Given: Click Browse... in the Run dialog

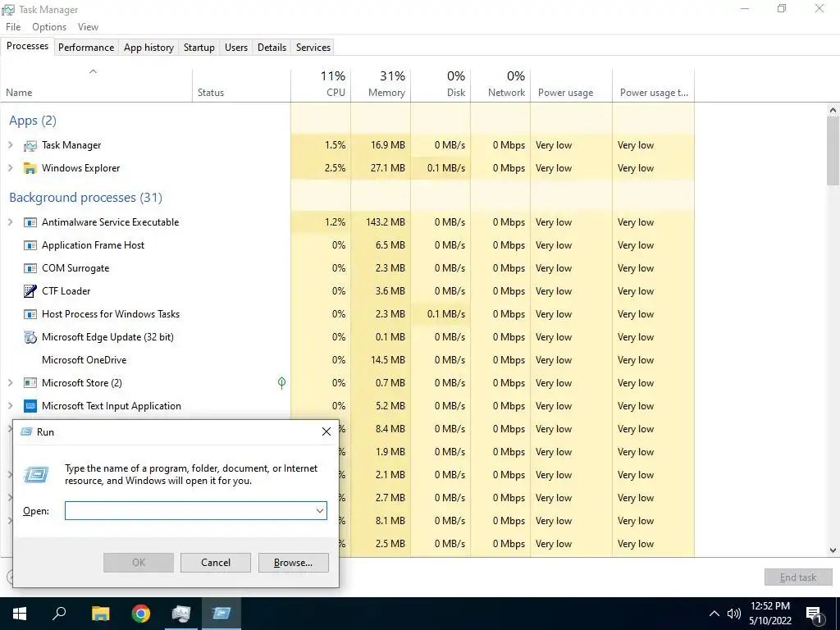Looking at the screenshot, I should point(293,563).
